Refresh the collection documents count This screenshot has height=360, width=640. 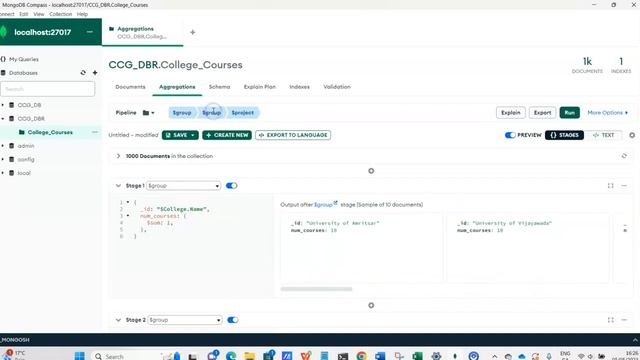(624, 156)
